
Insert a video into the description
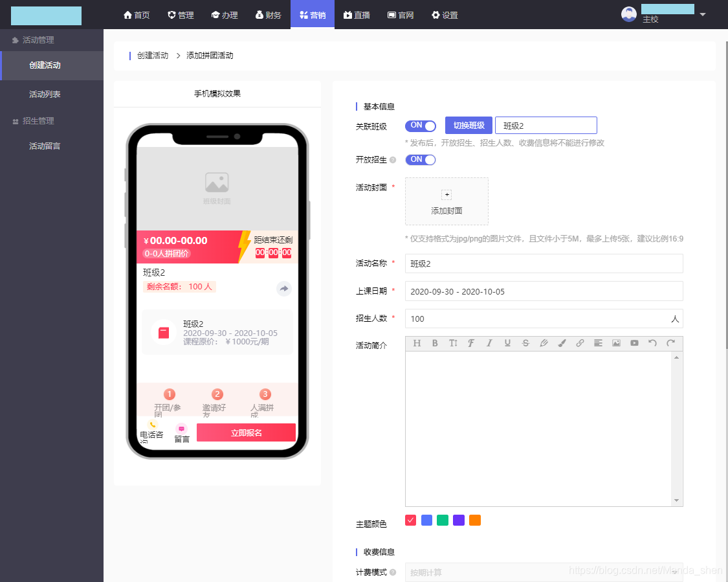point(634,343)
